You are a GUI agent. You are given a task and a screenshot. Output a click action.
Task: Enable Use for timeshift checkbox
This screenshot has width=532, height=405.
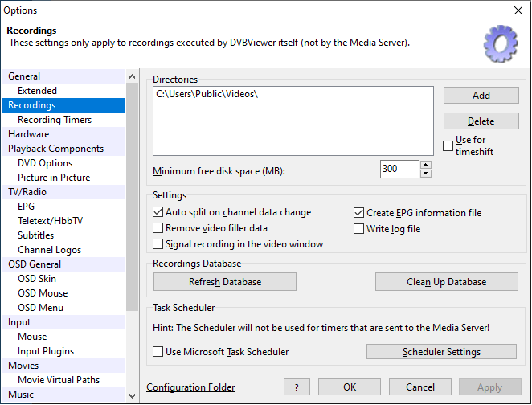448,145
